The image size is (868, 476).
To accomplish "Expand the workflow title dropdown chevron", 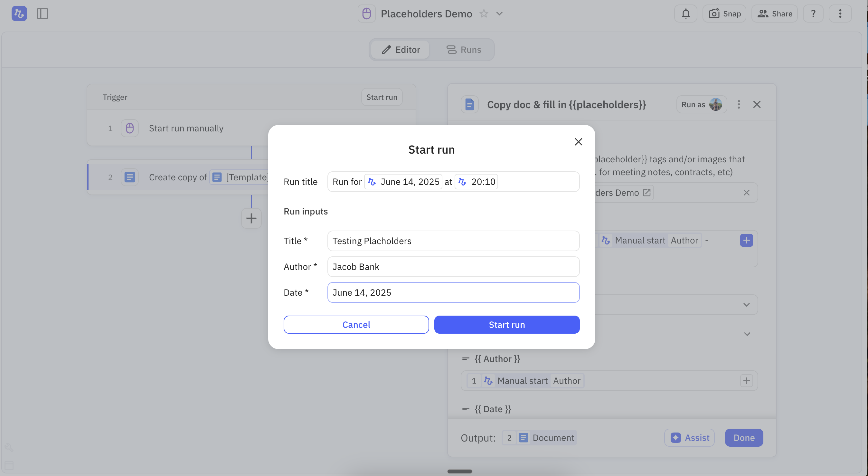I will pos(499,14).
